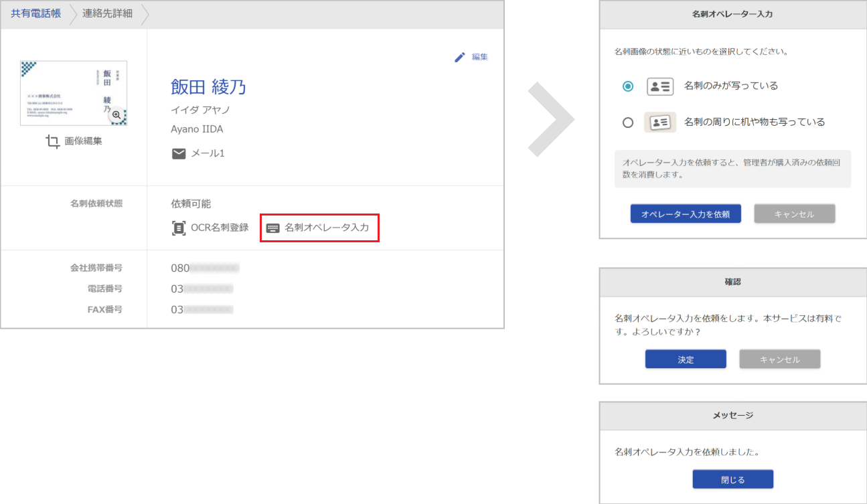Click 会社携帯番号 value starting 080
The height and width of the screenshot is (504, 867).
point(205,268)
